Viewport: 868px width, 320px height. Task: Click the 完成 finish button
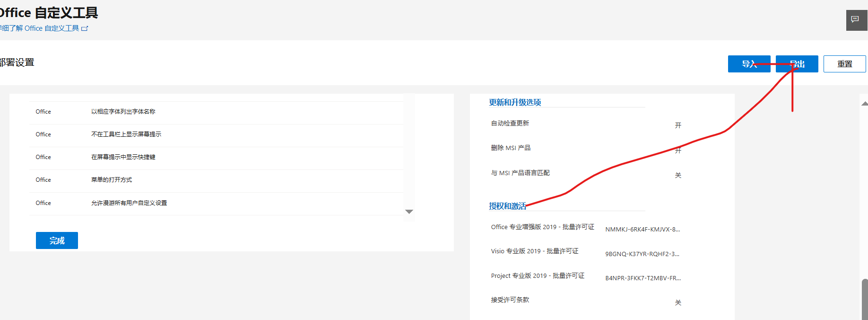(57, 240)
